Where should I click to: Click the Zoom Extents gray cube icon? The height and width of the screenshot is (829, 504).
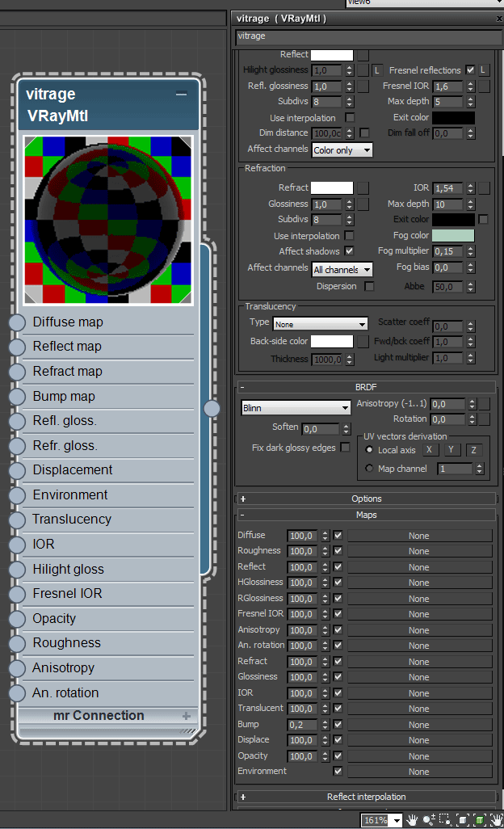[463, 819]
